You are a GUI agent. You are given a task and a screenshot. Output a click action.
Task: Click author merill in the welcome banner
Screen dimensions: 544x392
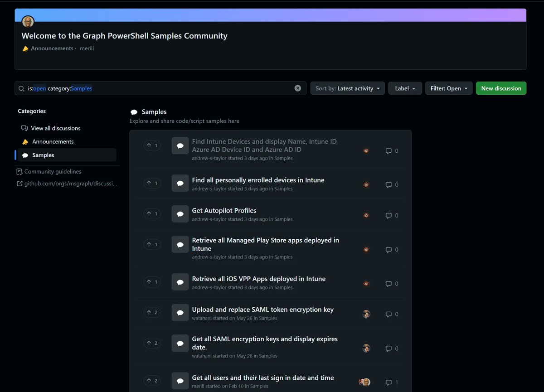click(x=87, y=48)
